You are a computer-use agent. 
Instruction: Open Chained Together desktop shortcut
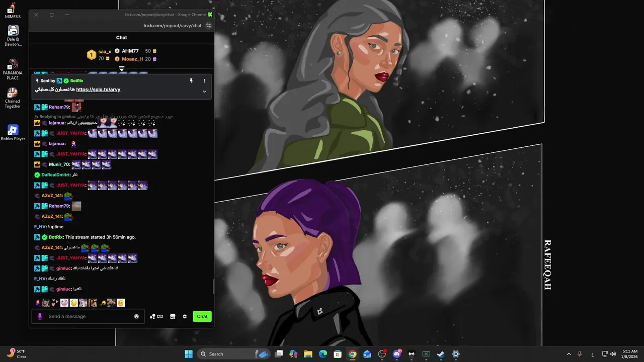[13, 98]
